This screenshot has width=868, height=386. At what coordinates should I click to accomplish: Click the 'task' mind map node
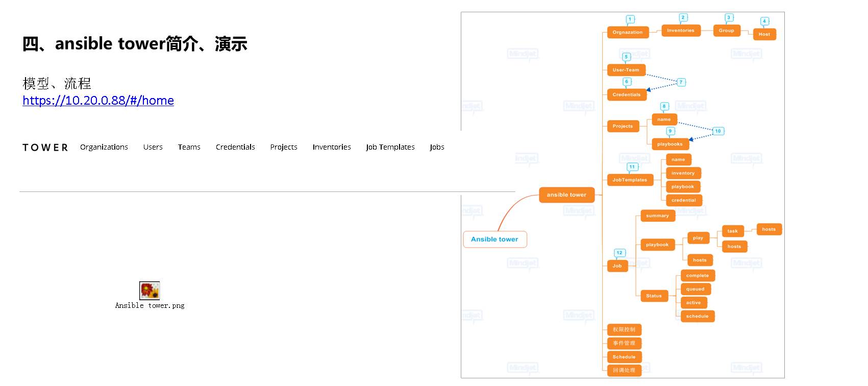pos(733,231)
